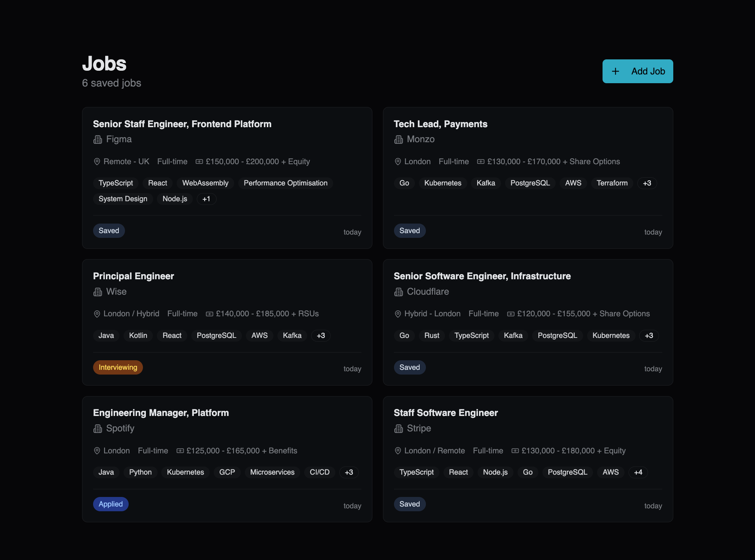Click the location pin beside Remote - UK

click(x=97, y=162)
